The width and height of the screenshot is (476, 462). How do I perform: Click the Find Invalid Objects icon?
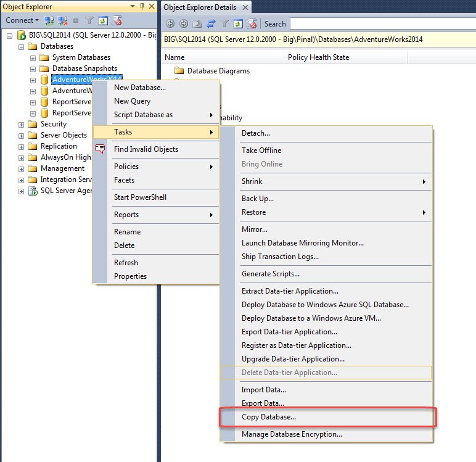100,149
